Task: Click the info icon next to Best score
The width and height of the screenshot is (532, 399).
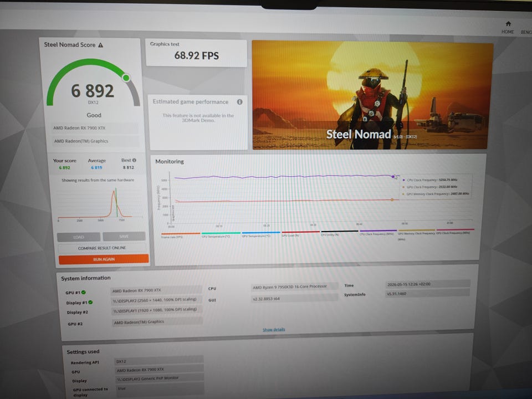Action: point(134,160)
